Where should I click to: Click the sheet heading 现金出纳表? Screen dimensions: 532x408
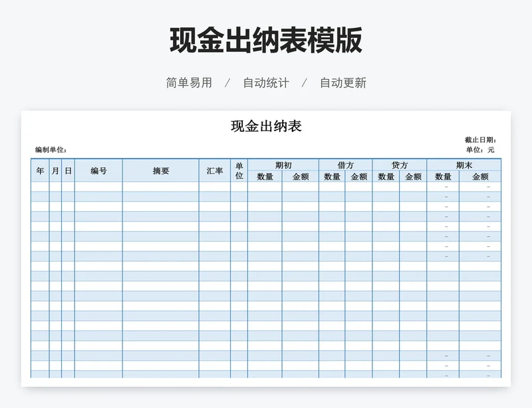click(x=267, y=126)
